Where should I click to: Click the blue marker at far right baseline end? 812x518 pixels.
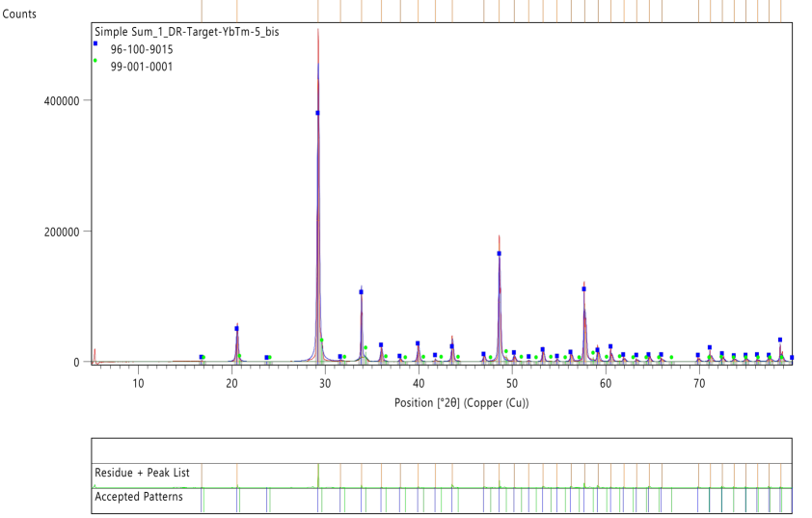(792, 358)
